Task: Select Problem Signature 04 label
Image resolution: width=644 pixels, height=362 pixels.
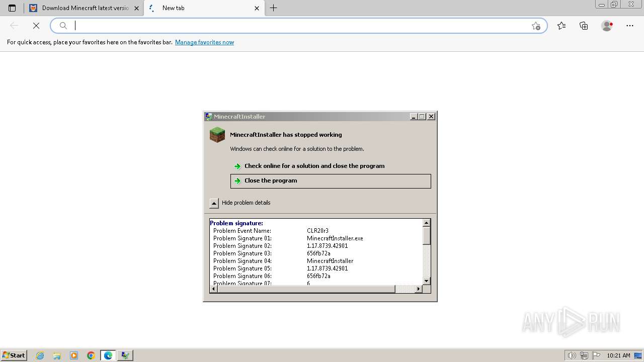Action: click(243, 261)
